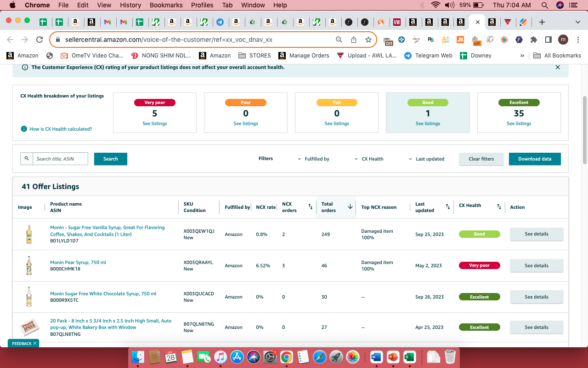Open System Preferences from the dock
588x368 pixels.
(270, 356)
